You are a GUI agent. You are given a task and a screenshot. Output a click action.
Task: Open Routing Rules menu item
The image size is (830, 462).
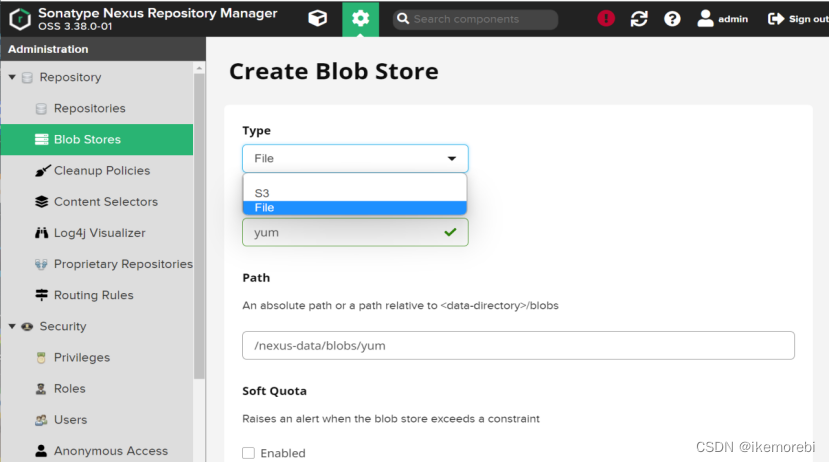click(94, 295)
